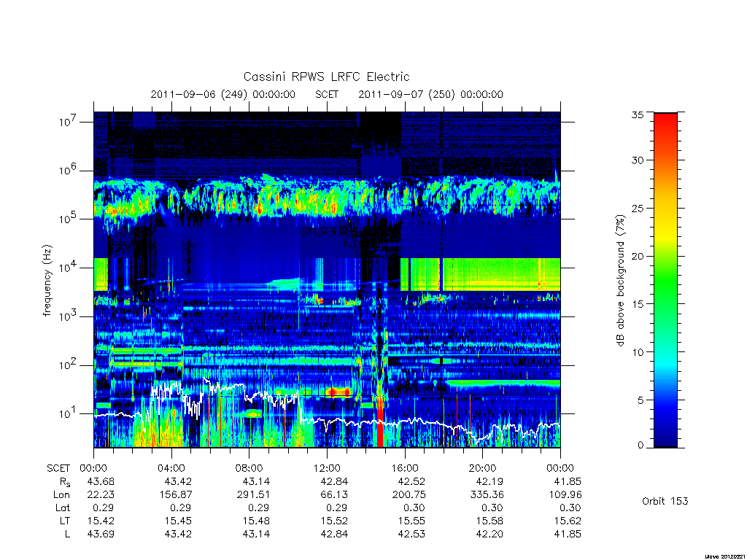Click the 10^7 frequency axis tick label
This screenshot has width=747, height=560.
[68, 122]
